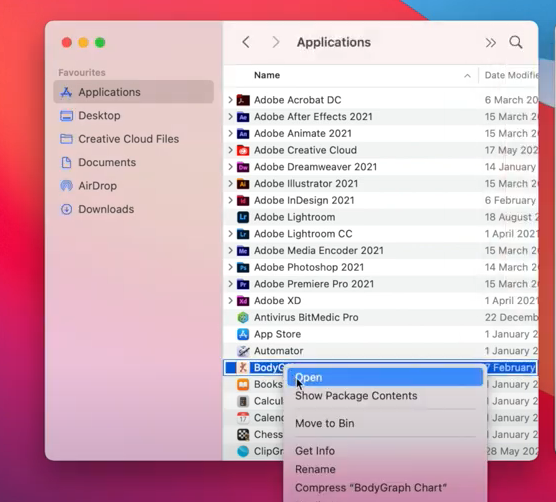Click the Adobe After Effects 2021 icon

[x=243, y=117]
